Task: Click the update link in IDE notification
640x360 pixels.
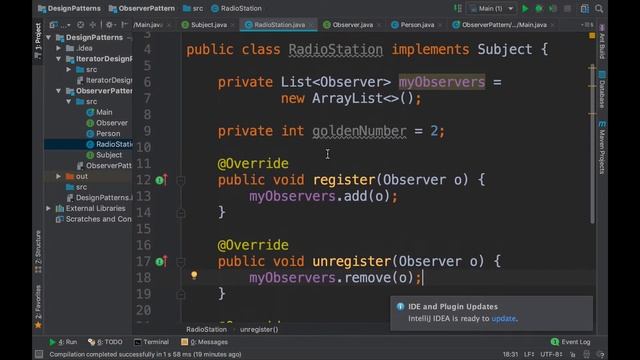Action: click(503, 319)
